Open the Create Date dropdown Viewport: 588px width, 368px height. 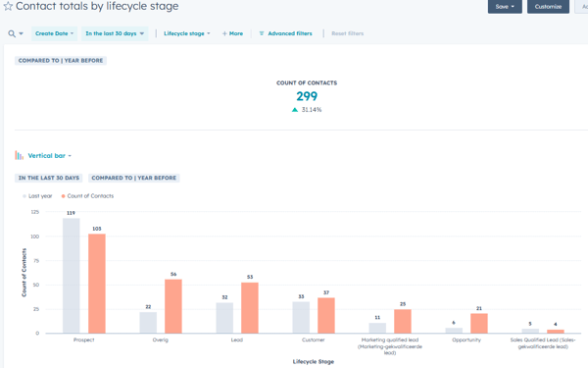pyautogui.click(x=54, y=33)
